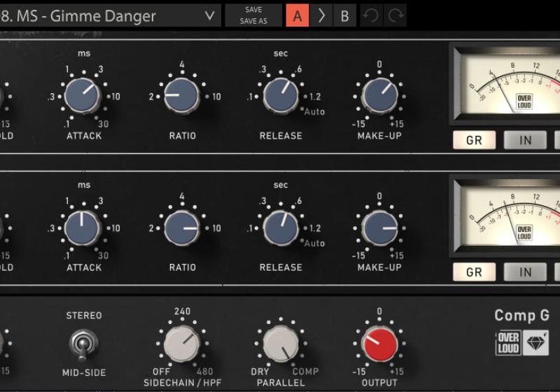This screenshot has width=560, height=392.
Task: Open the preset dropdown arrow
Action: pos(209,15)
